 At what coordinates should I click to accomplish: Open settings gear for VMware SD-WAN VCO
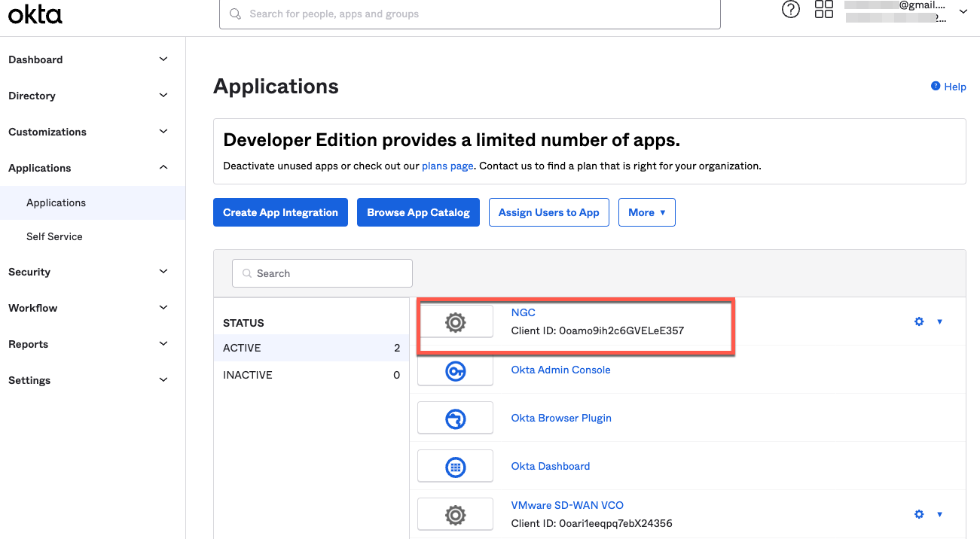919,514
